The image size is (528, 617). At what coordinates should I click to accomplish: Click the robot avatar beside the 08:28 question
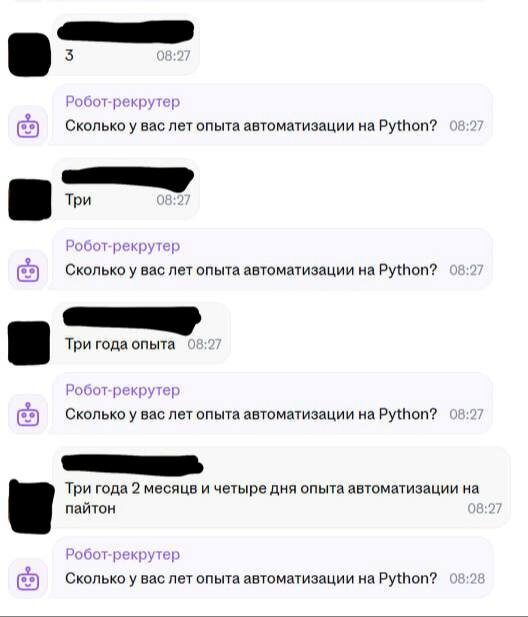click(28, 578)
